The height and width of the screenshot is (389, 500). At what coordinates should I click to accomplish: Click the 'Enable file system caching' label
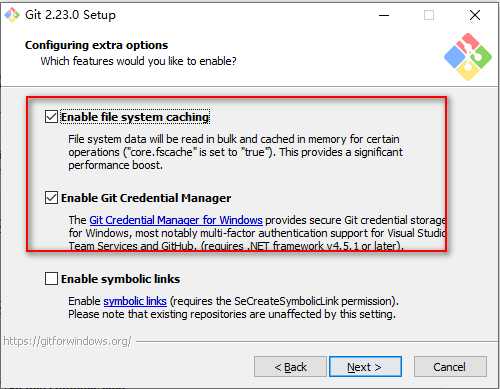(135, 117)
